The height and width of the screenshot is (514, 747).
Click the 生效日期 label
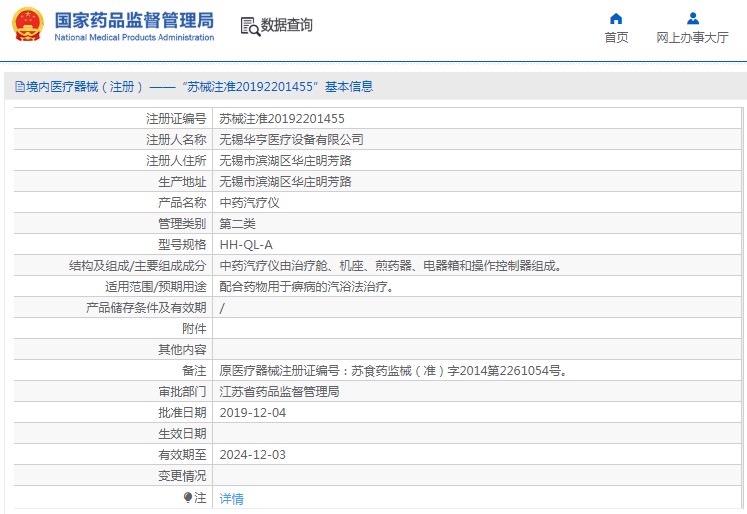(182, 433)
